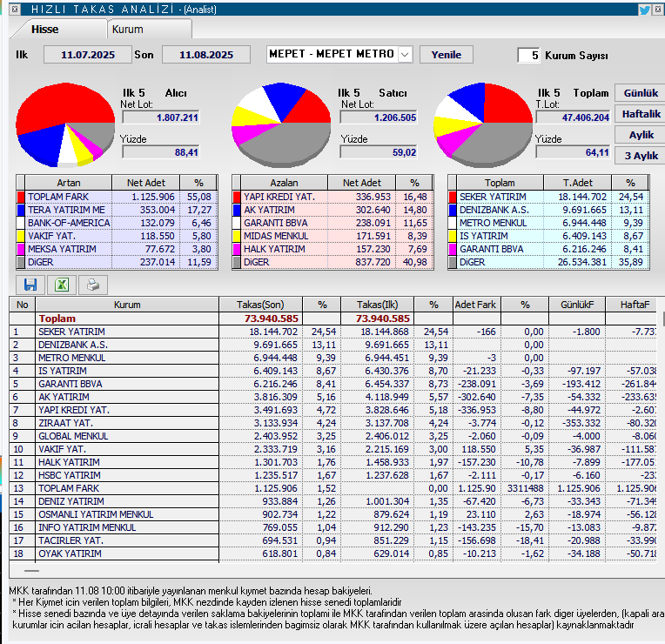Click the Kurum column header in the main table
Image resolution: width=665 pixels, height=644 pixels.
127,305
